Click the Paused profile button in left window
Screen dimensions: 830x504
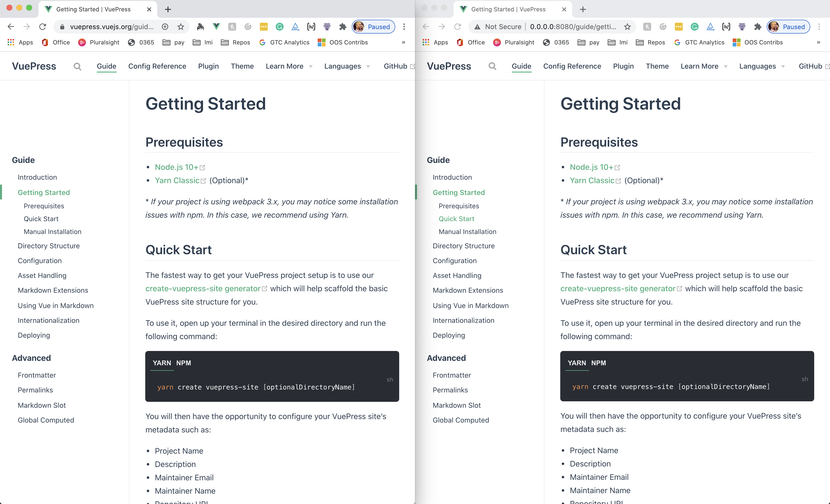(x=373, y=27)
